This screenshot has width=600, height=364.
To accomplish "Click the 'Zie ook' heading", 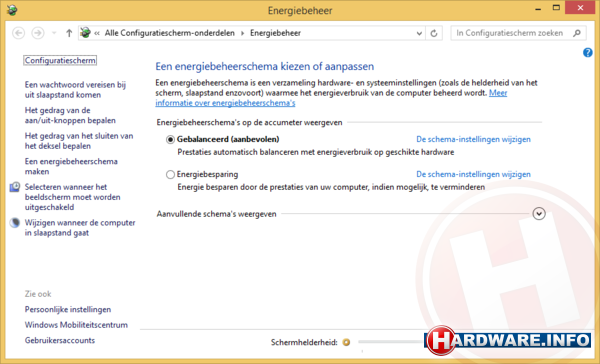I will (38, 294).
